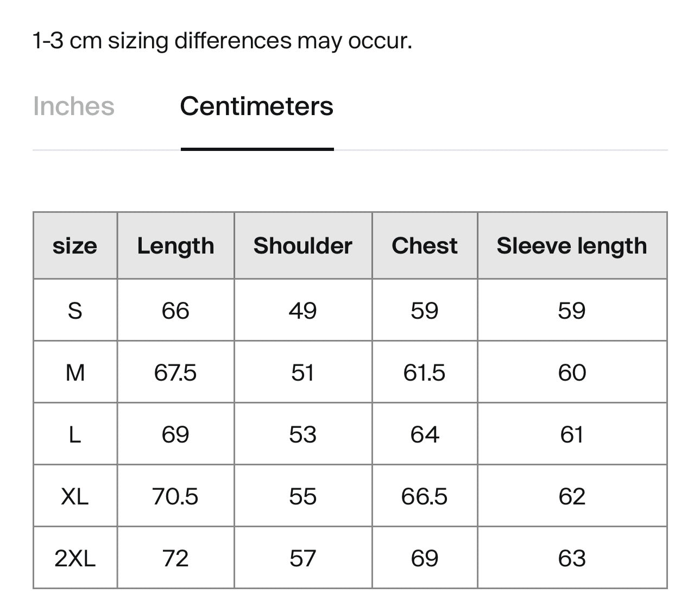Click the sizing differences note text
Viewport: 700px width, 606px height.
[223, 41]
